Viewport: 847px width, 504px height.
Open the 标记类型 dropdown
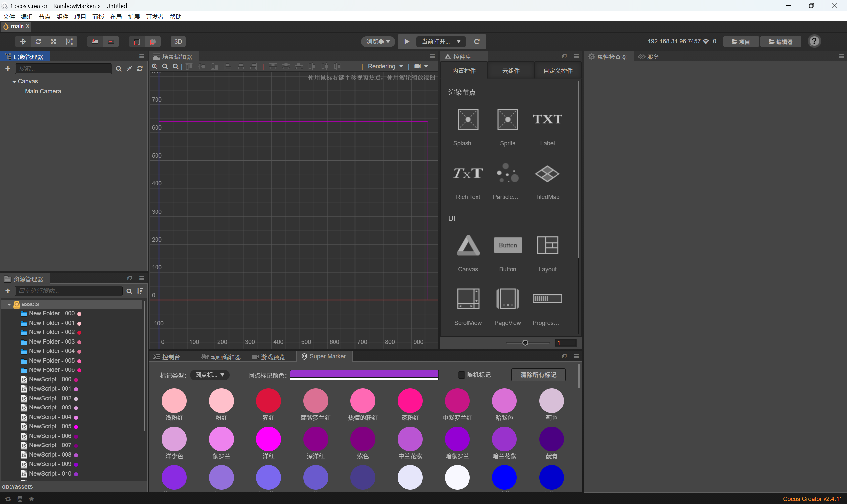[x=209, y=375]
